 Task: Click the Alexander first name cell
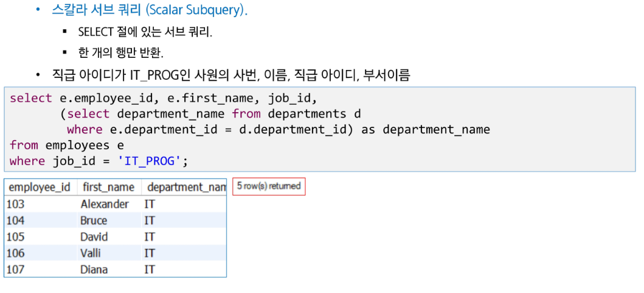click(110, 203)
